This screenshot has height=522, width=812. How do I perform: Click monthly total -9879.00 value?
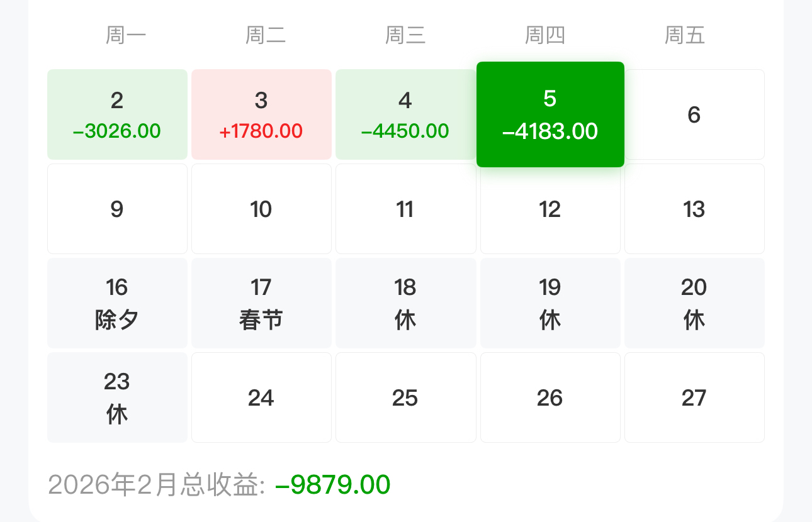tap(333, 485)
